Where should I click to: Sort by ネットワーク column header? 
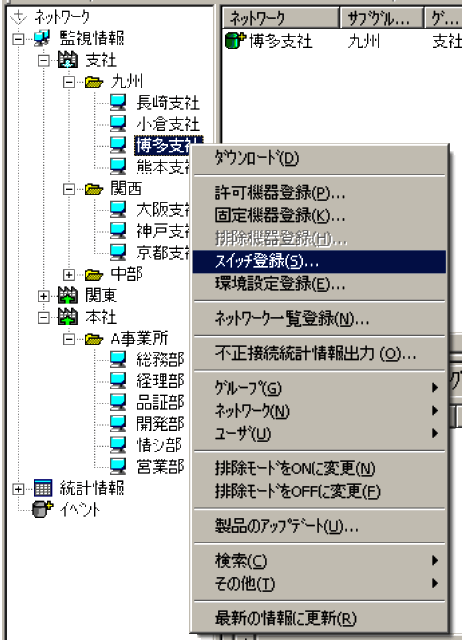click(281, 18)
